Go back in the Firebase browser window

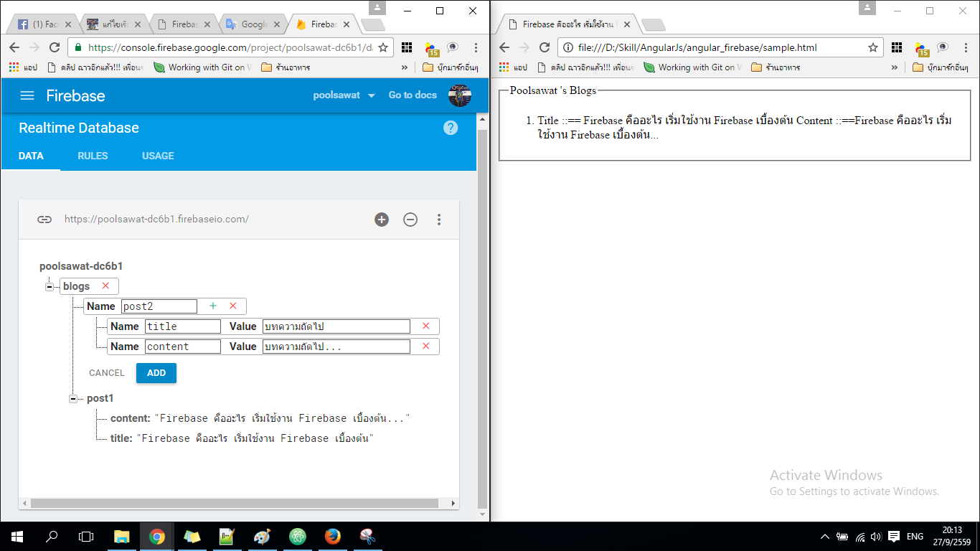(x=14, y=47)
